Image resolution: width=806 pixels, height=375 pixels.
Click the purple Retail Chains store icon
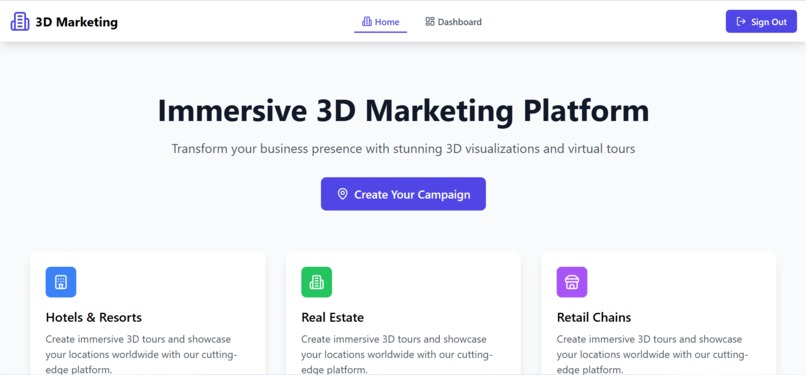[x=572, y=282]
